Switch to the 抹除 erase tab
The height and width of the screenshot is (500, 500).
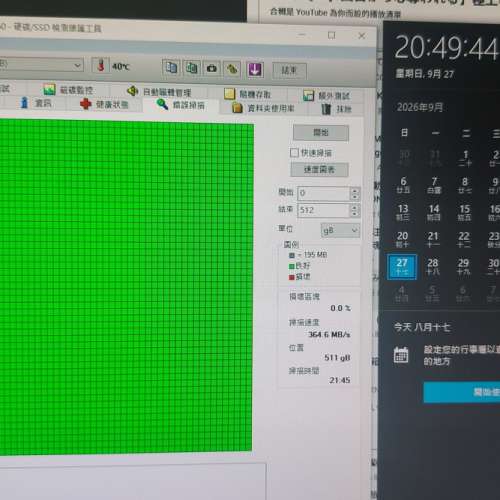point(336,109)
